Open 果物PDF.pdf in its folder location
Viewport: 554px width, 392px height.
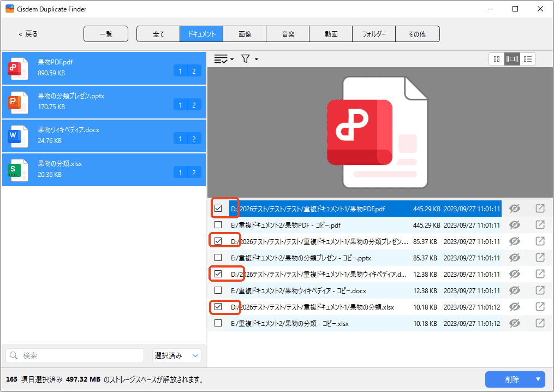(540, 209)
